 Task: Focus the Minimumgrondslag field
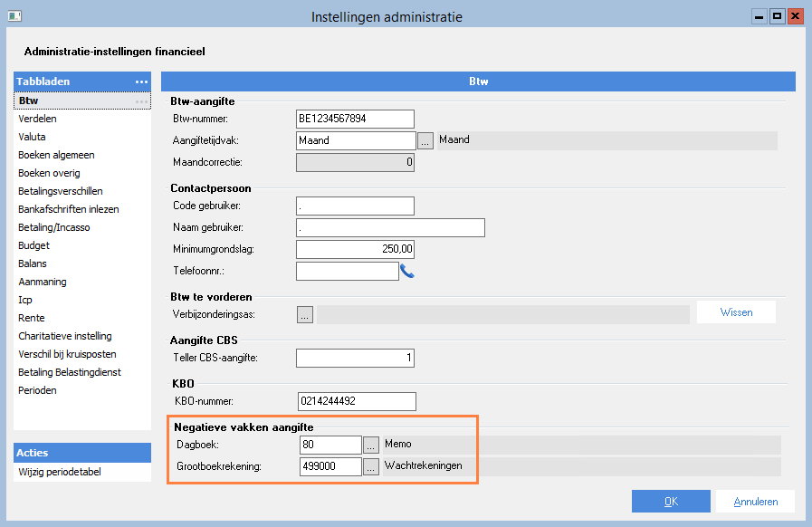355,249
